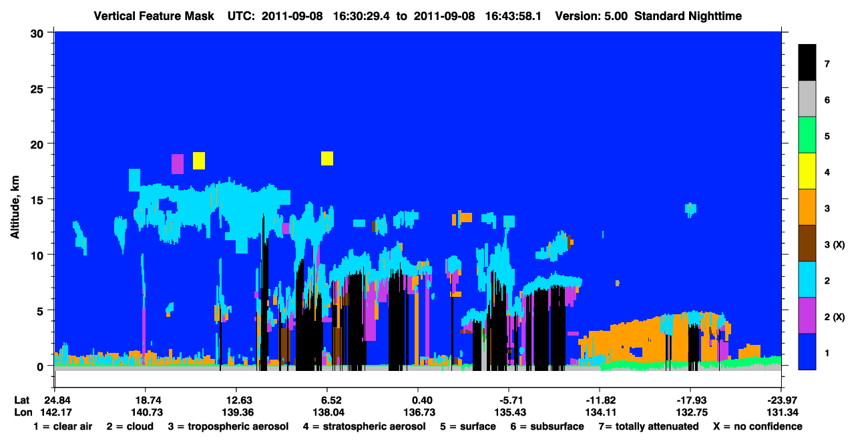Click latitude value -23.97
The width and height of the screenshot is (868, 445).
click(x=781, y=400)
